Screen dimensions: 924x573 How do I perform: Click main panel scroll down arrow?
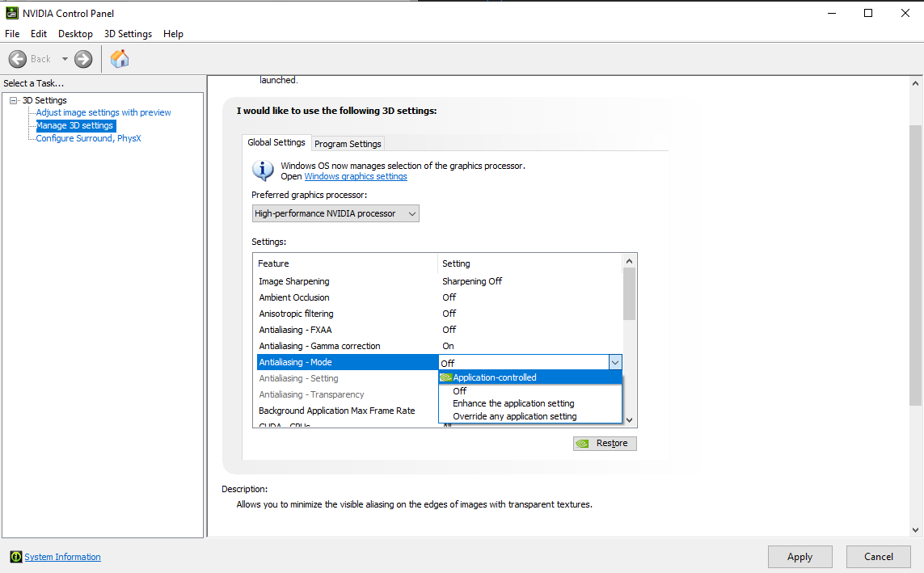(x=915, y=530)
